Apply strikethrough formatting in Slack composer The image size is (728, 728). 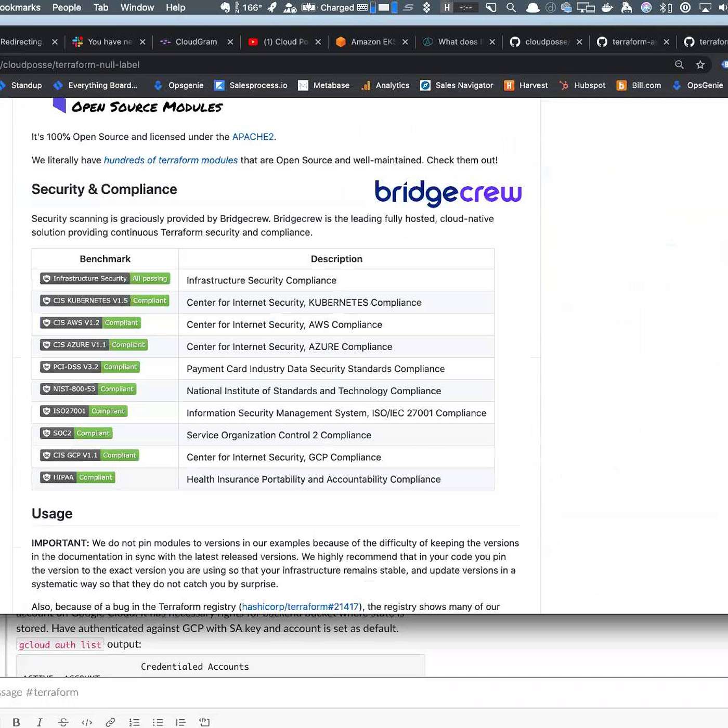coord(63,722)
